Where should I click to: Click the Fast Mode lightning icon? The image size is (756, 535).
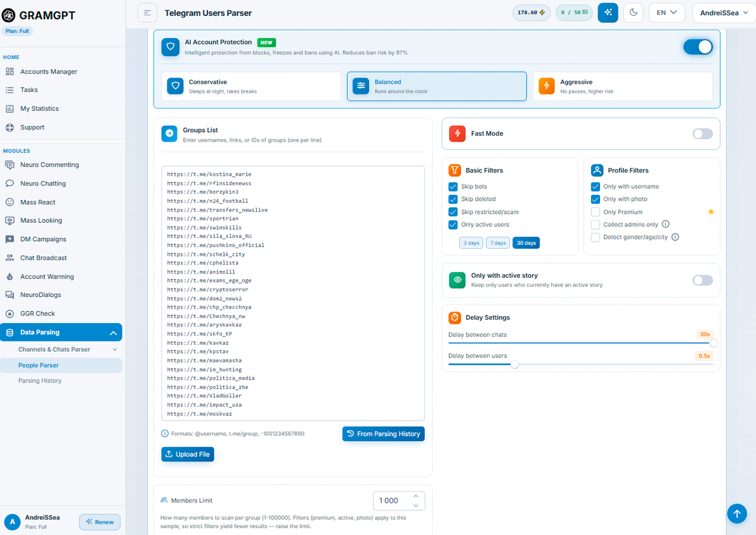(x=457, y=134)
